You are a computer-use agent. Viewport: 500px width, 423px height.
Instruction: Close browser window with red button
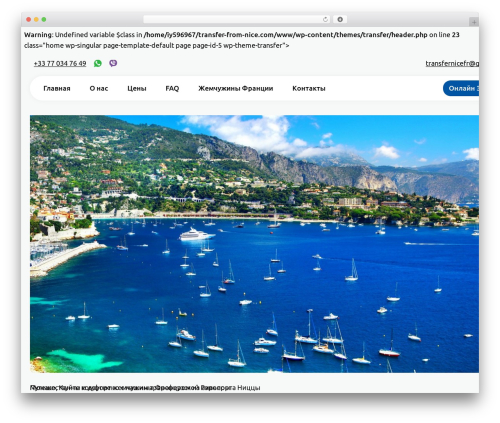29,20
